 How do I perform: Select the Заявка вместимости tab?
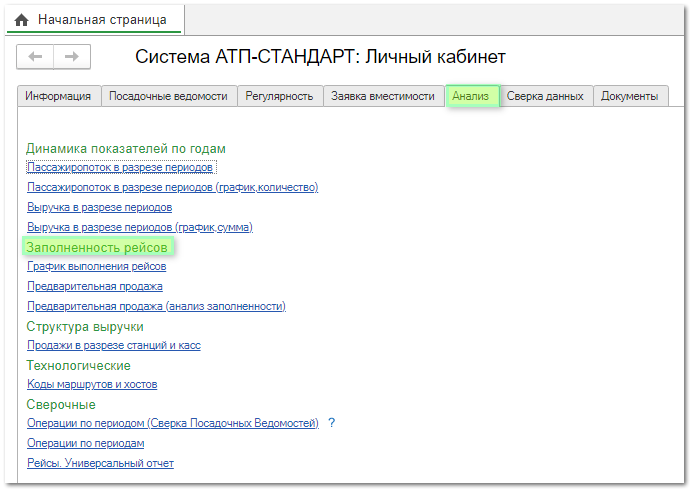[x=383, y=96]
